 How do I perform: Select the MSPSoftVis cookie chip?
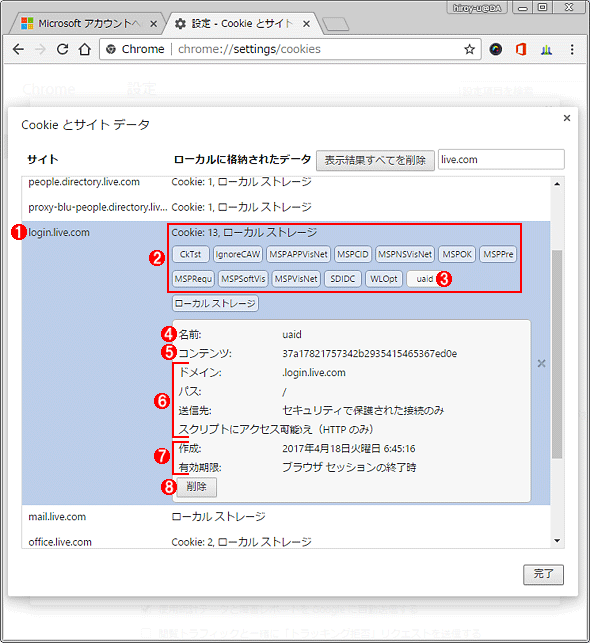(243, 279)
